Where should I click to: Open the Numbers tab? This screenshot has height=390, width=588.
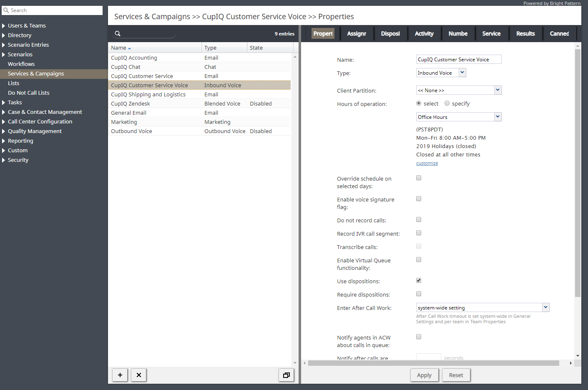tap(458, 33)
